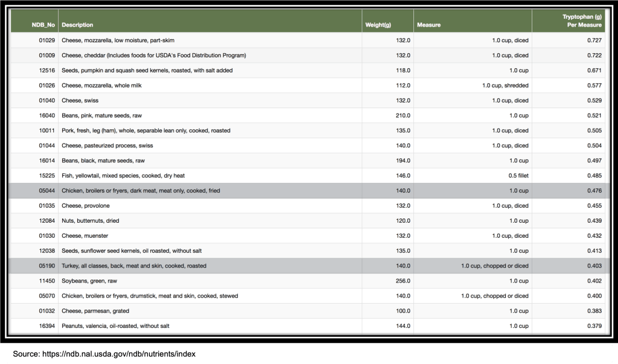618x364 pixels.
Task: Select Cheese, parmesan, grated description
Action: click(95, 311)
